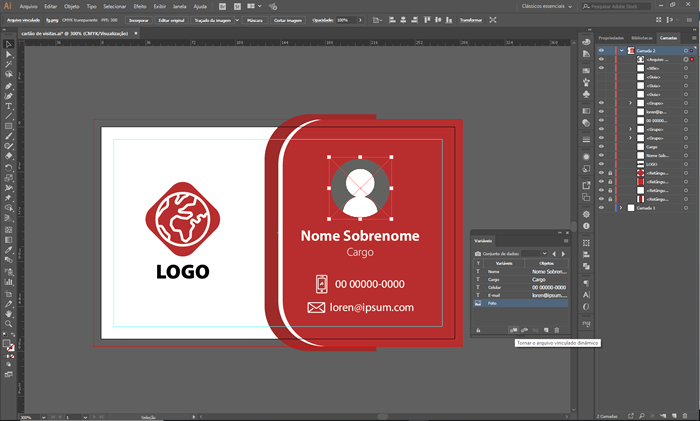
Task: Click the Fill and Stroke swatch in toolbar
Action: [x=8, y=345]
